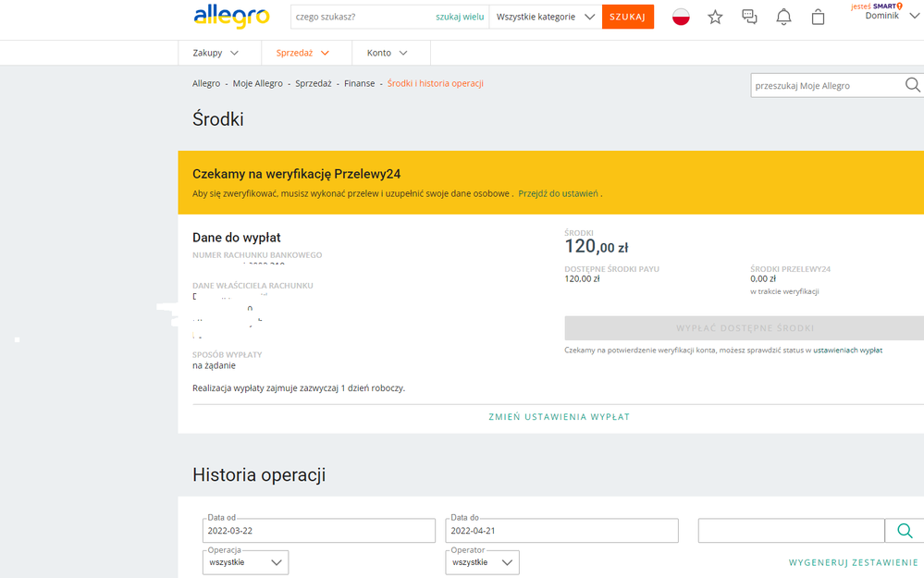The image size is (924, 578).
Task: Open the shopping bag cart icon
Action: point(818,17)
